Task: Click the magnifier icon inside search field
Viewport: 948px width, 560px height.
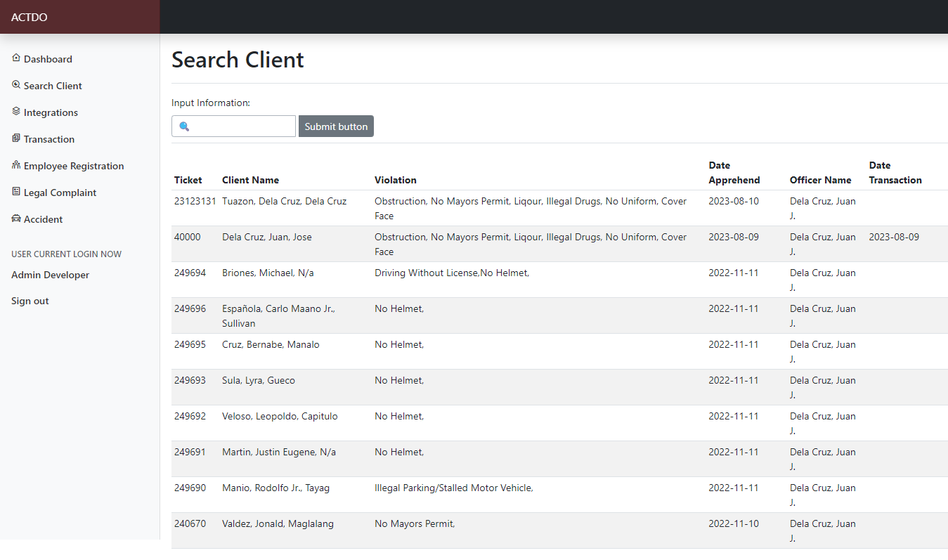Action: tap(184, 126)
